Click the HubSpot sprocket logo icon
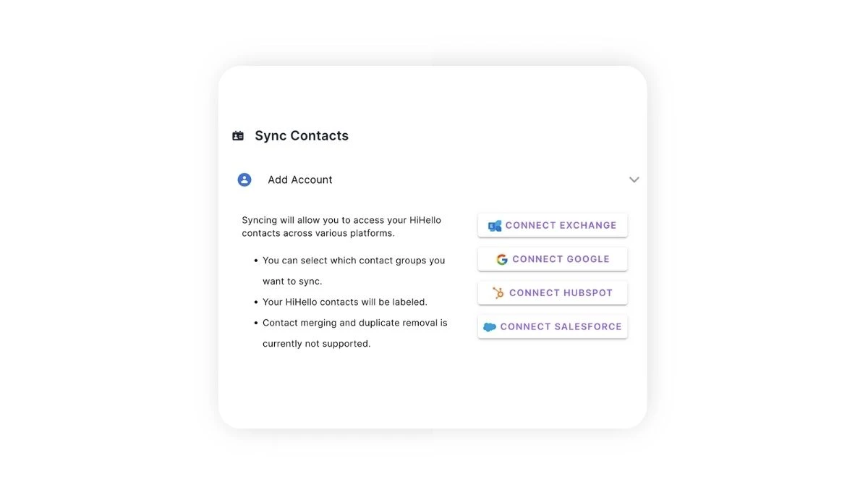 tap(500, 292)
